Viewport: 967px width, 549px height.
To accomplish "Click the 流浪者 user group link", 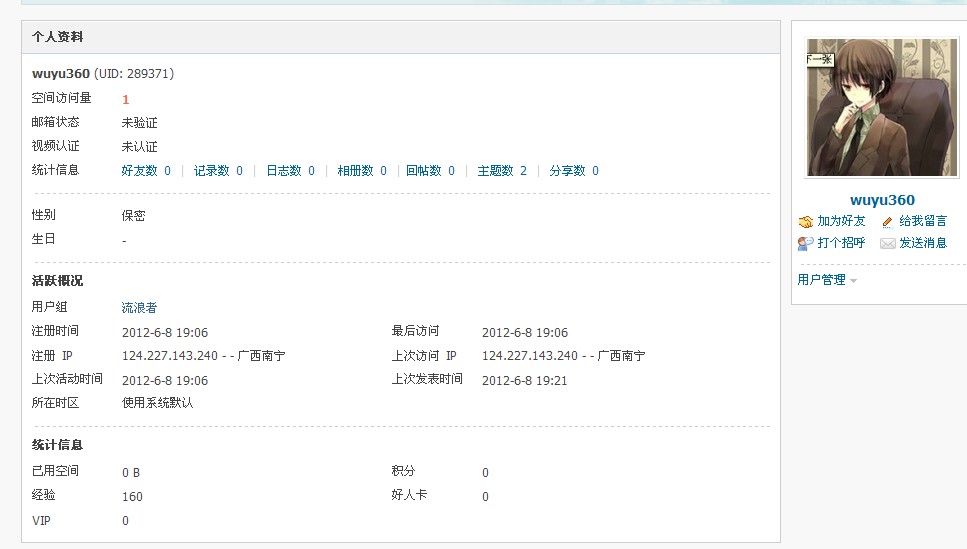I will (139, 307).
